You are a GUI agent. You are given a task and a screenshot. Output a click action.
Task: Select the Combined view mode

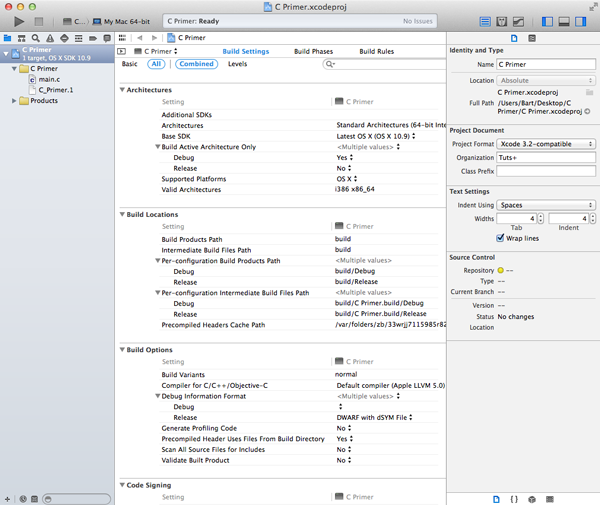point(196,64)
